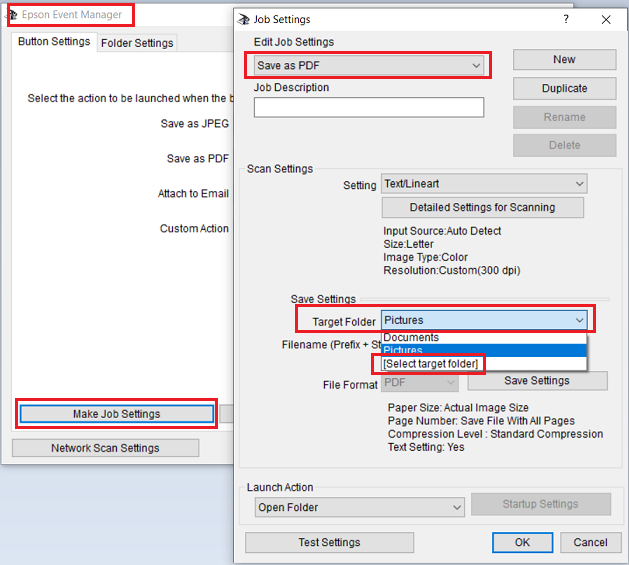Image resolution: width=629 pixels, height=565 pixels.
Task: Collapse the Target Folder combo box showing Pictures
Action: [484, 320]
